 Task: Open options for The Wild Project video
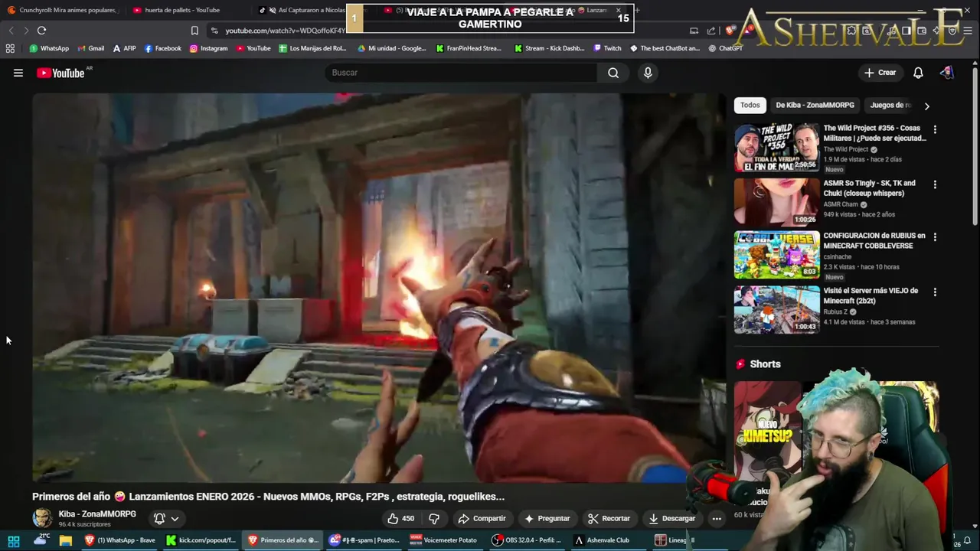coord(935,129)
